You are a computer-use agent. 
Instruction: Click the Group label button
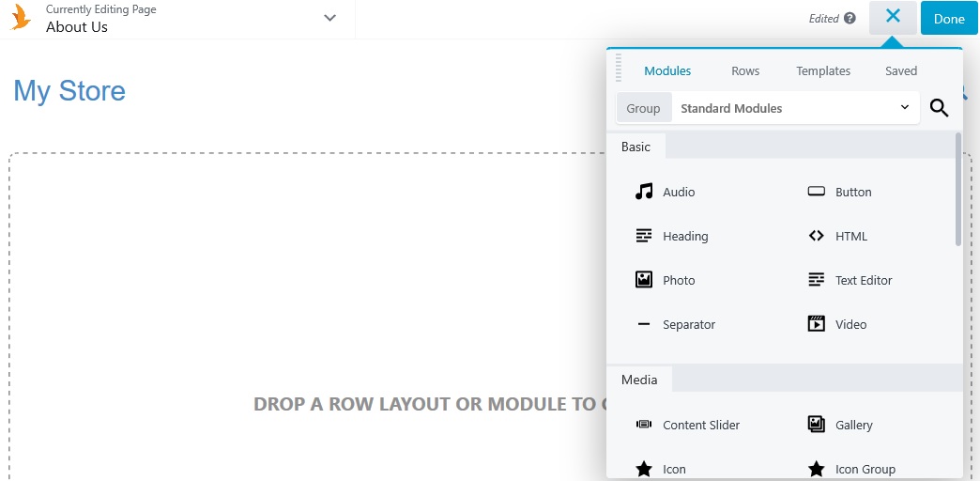(x=644, y=108)
